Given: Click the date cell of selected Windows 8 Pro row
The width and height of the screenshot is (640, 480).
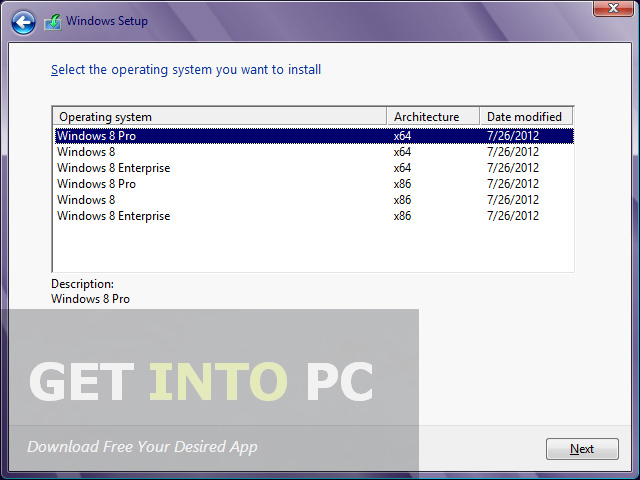Looking at the screenshot, I should click(x=513, y=136).
